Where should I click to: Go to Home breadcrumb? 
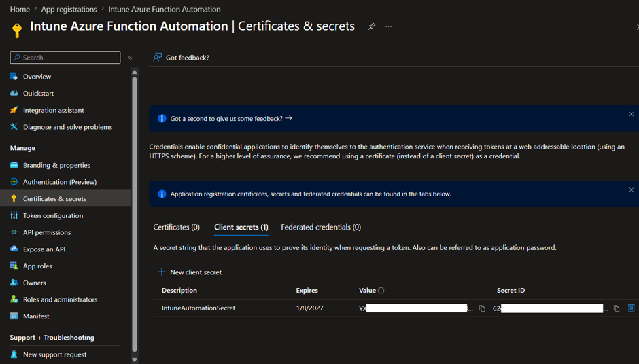(20, 9)
